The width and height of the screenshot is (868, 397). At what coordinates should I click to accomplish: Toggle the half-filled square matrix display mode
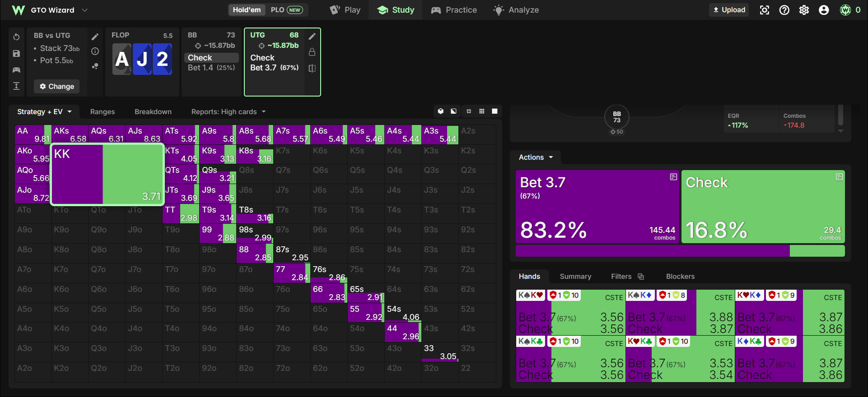click(x=453, y=111)
